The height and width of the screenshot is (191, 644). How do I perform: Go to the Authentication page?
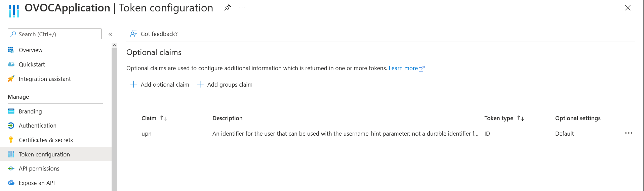point(37,126)
